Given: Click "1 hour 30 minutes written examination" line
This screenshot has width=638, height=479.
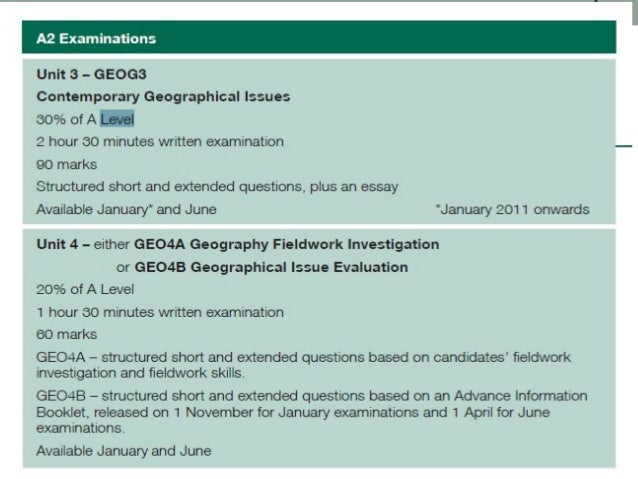Looking at the screenshot, I should pos(159,312).
